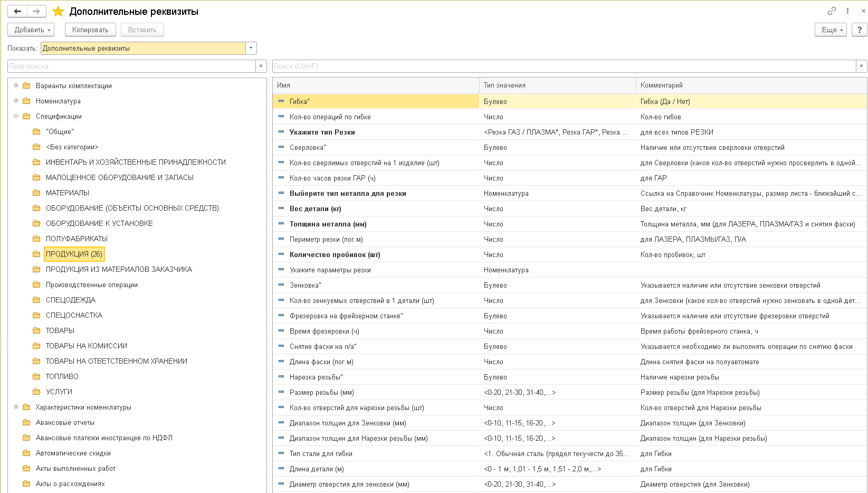Viewport: 868px width, 493px height.
Task: Open the help question mark button
Action: click(x=860, y=30)
